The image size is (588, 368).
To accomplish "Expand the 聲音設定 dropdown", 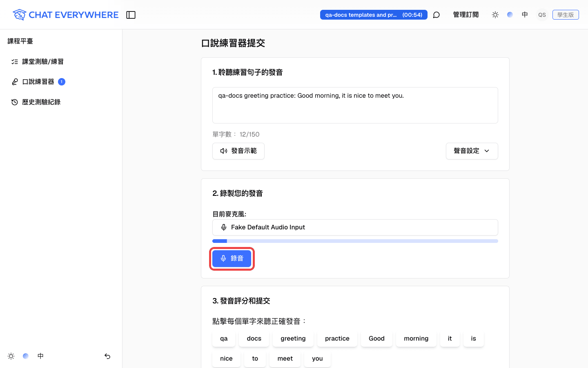I will tap(472, 151).
